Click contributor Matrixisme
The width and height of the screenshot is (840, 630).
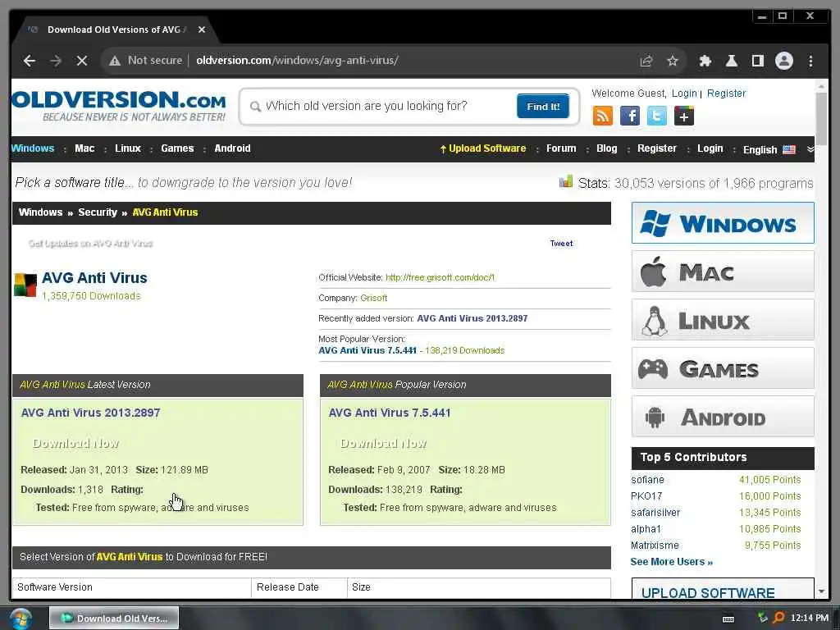655,546
